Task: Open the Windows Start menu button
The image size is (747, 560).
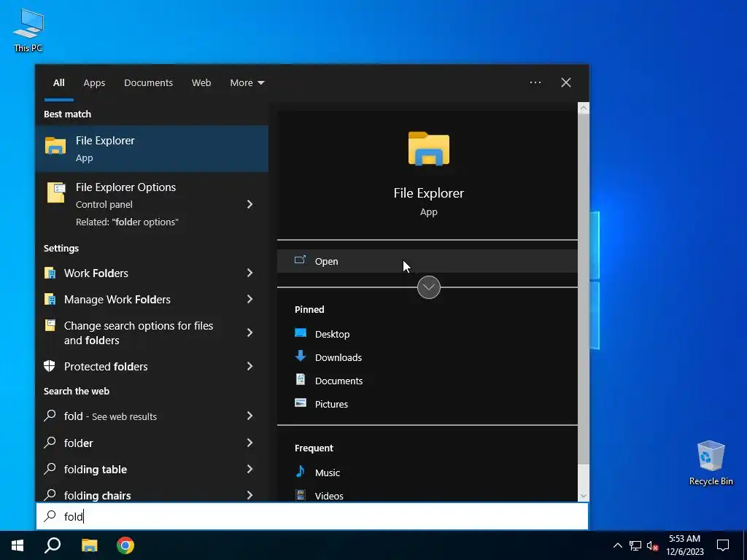Action: pyautogui.click(x=18, y=545)
